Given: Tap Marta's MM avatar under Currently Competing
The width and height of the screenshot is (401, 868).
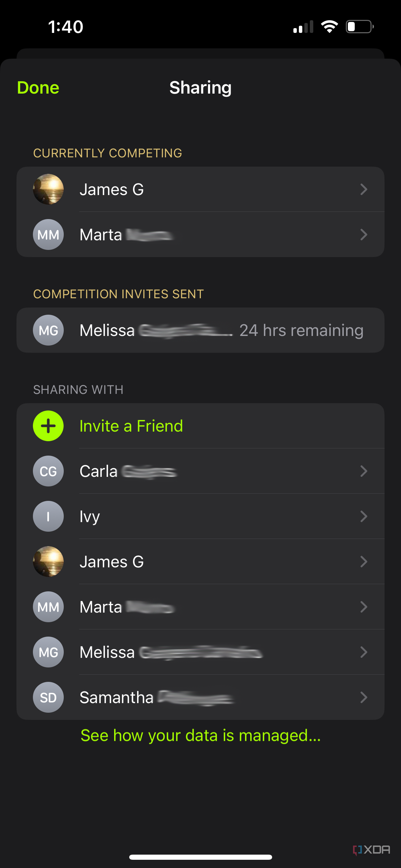Looking at the screenshot, I should (x=48, y=234).
